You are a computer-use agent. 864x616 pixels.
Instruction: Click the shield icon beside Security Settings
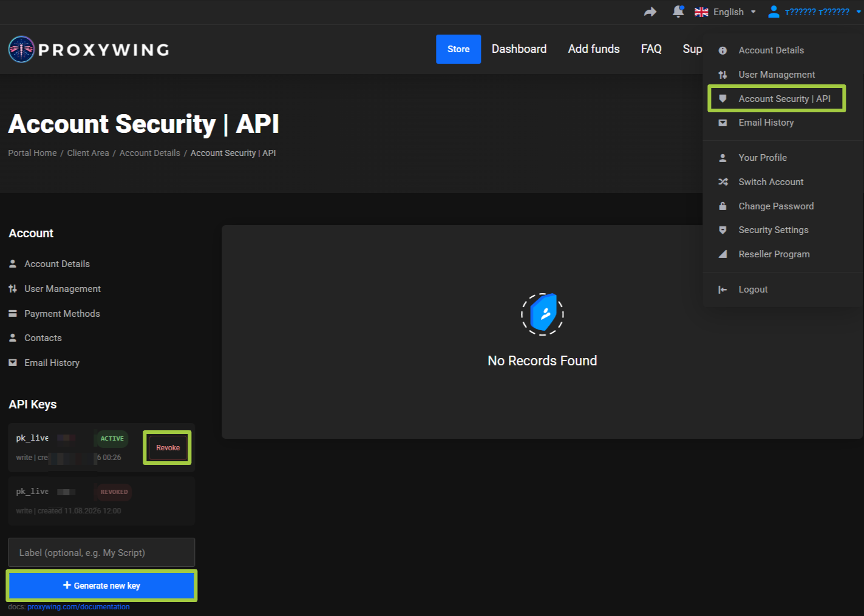pos(723,230)
